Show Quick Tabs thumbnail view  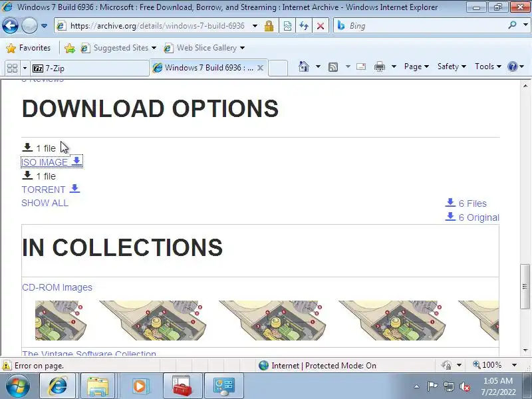click(12, 68)
